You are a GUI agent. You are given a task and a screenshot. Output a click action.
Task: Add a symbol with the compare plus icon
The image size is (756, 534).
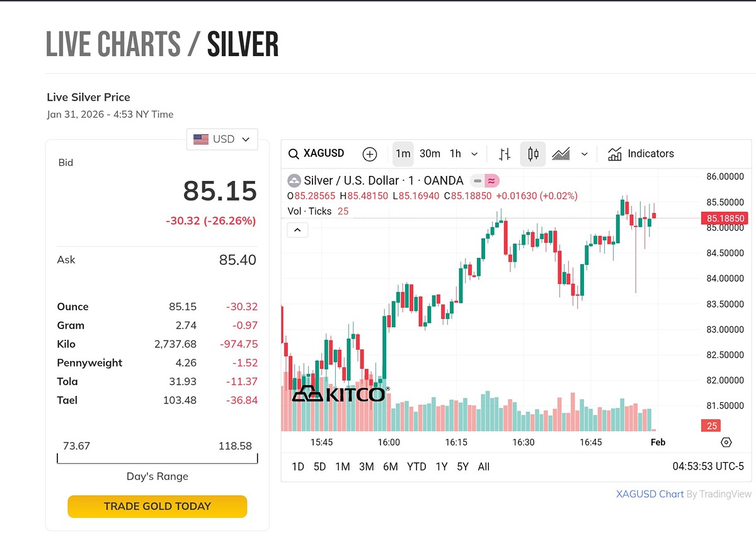tap(370, 154)
